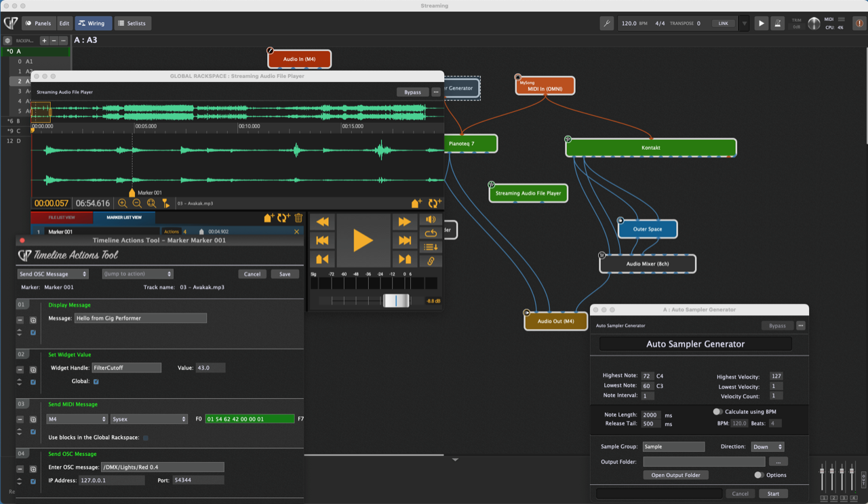Zoom in on the waveform with the magnifier plus icon

[123, 203]
